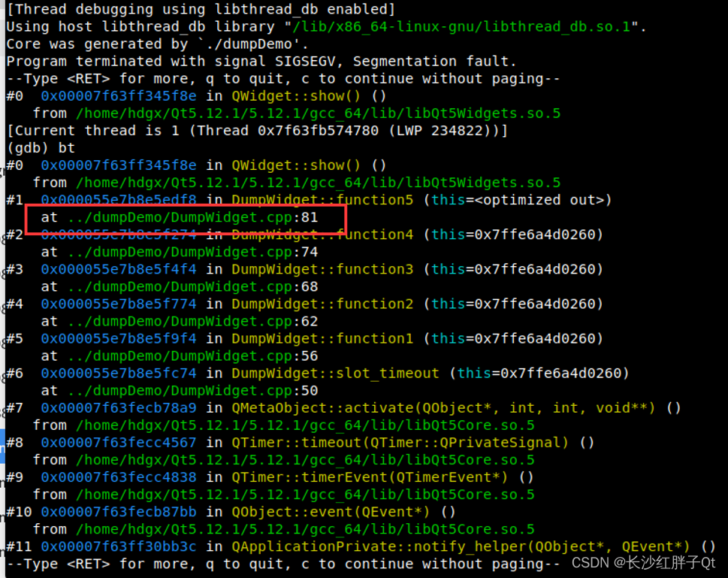The height and width of the screenshot is (578, 728).
Task: Click DumpWidget::function4 in frame #2
Action: pyautogui.click(x=322, y=235)
